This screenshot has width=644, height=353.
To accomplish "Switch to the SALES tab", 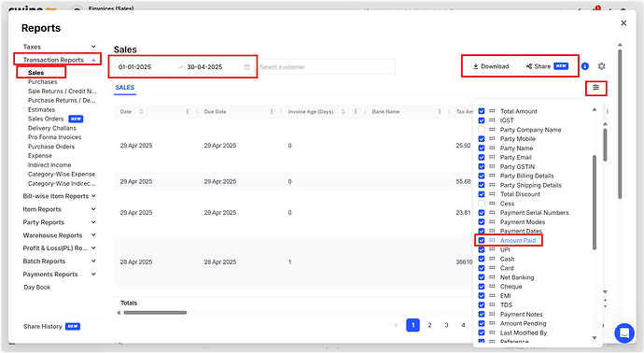I will tap(125, 88).
